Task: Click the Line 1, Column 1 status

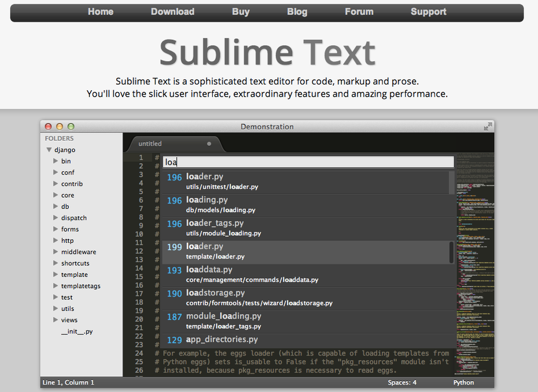Action: coord(68,382)
